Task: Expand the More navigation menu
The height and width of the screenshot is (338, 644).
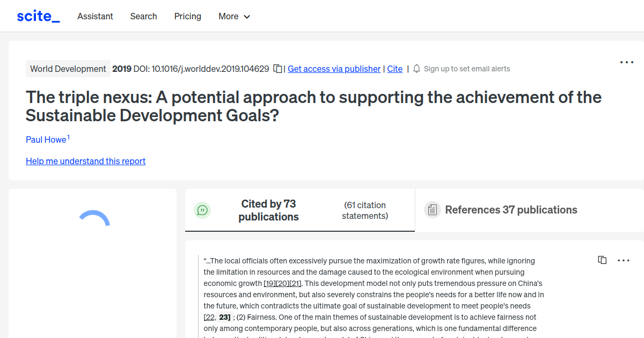Action: point(233,16)
